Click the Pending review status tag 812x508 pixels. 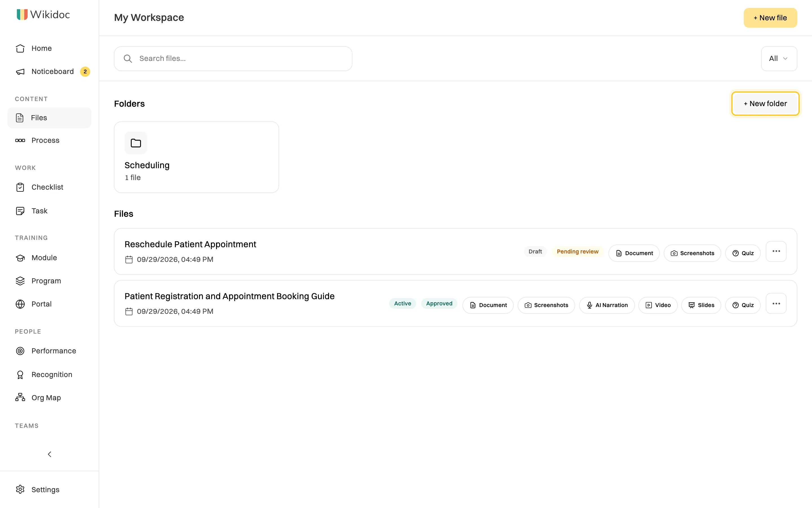coord(578,251)
